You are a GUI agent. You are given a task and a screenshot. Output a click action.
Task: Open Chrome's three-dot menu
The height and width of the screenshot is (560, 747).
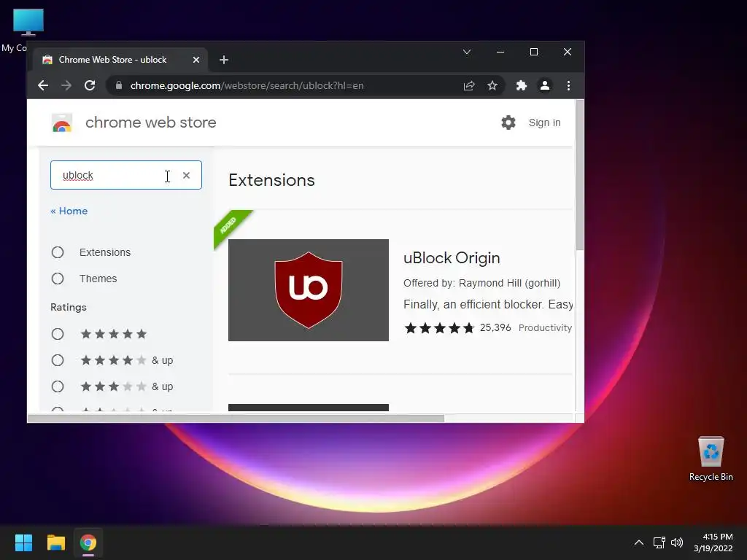(x=568, y=85)
